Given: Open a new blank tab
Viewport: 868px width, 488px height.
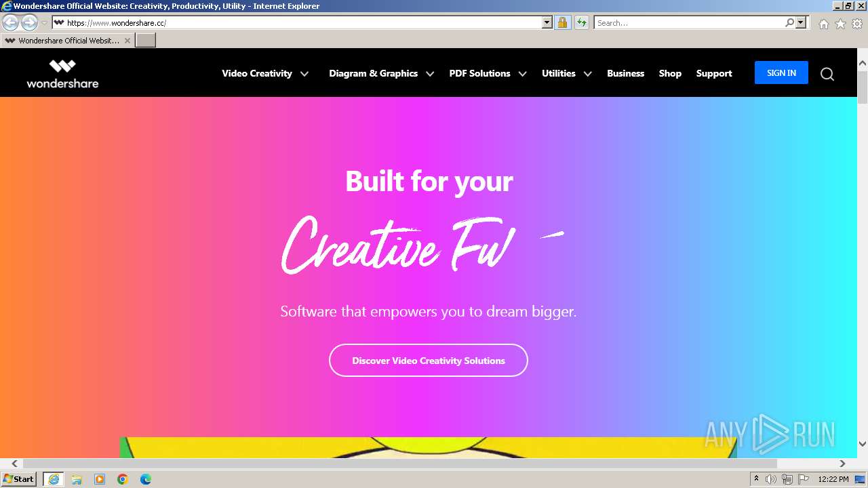Looking at the screenshot, I should pos(146,40).
